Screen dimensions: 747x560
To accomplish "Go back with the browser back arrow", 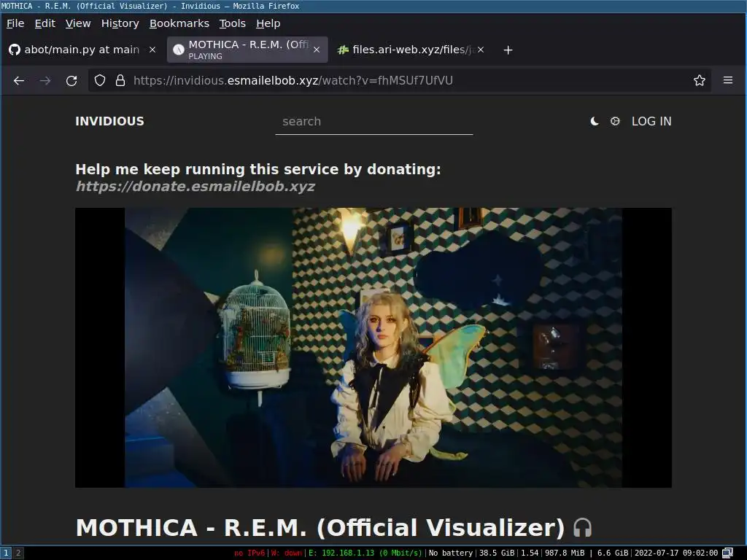I will pyautogui.click(x=19, y=81).
